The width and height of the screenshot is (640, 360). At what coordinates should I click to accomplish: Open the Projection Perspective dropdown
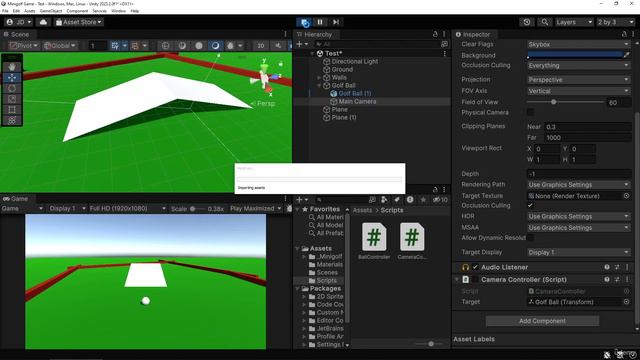578,80
